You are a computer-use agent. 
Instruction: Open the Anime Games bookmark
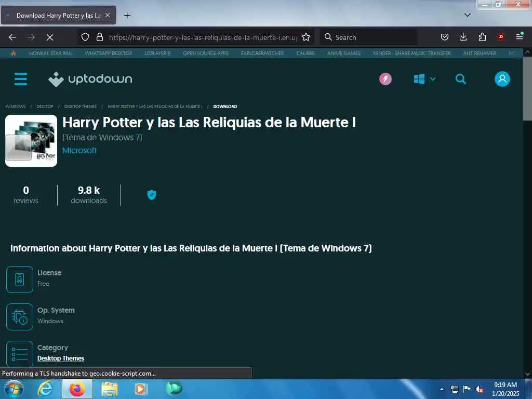[x=344, y=54]
